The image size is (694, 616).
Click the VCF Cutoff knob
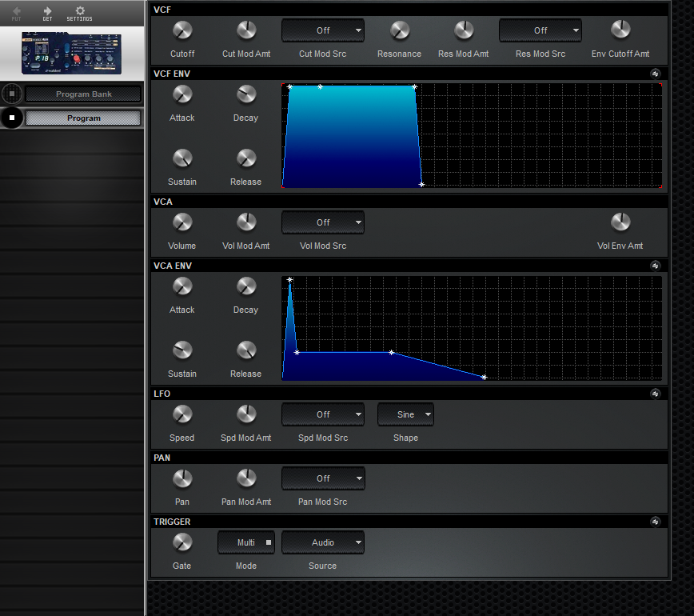point(182,30)
